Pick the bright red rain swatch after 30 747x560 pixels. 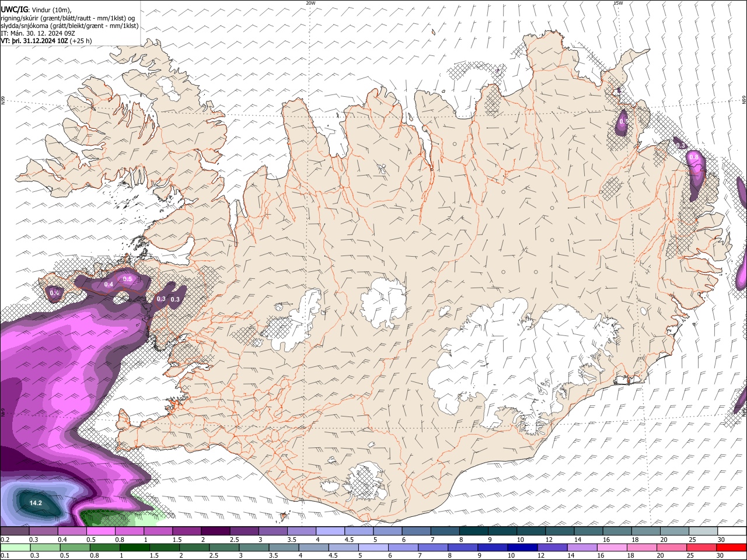(731, 547)
